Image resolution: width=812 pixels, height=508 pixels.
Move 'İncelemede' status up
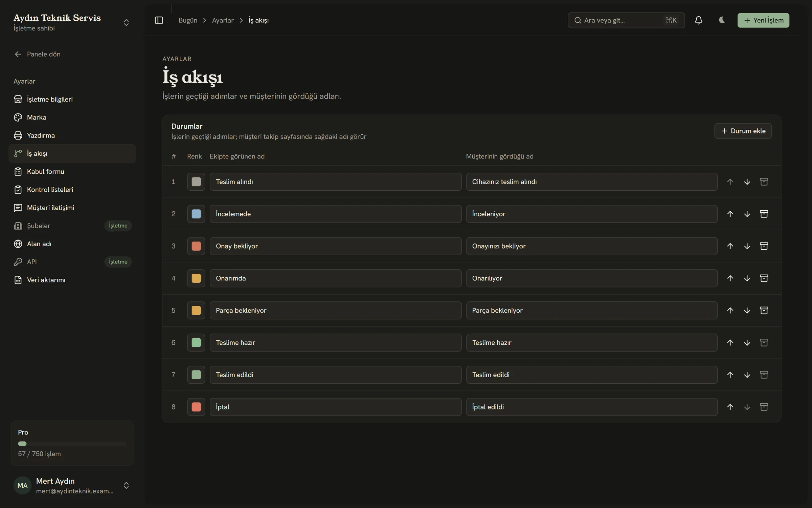(730, 214)
